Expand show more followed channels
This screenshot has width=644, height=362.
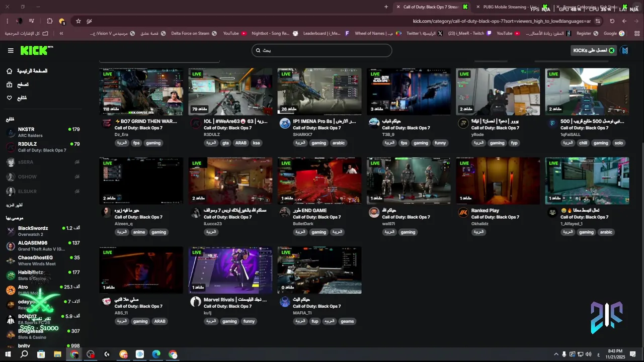(14, 205)
